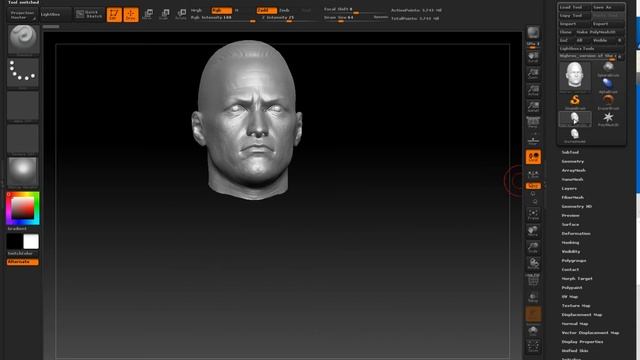
Task: Open the Quick Sketch icon
Action: click(x=89, y=14)
